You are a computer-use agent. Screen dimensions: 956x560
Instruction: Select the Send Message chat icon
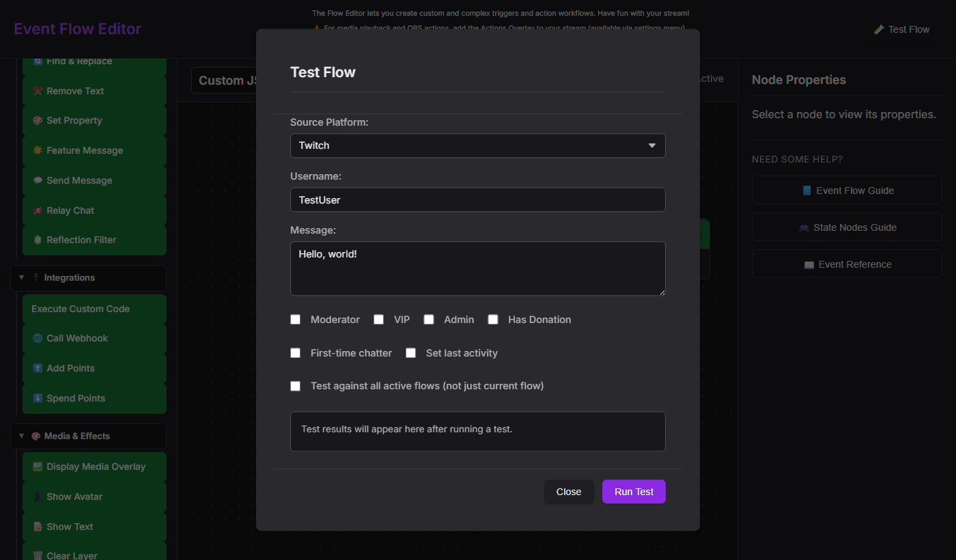[38, 180]
